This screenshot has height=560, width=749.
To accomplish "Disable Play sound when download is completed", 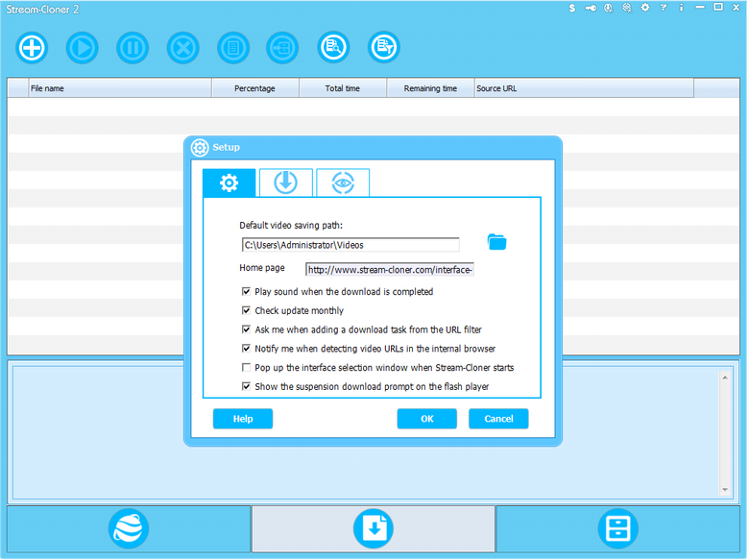I will click(247, 292).
